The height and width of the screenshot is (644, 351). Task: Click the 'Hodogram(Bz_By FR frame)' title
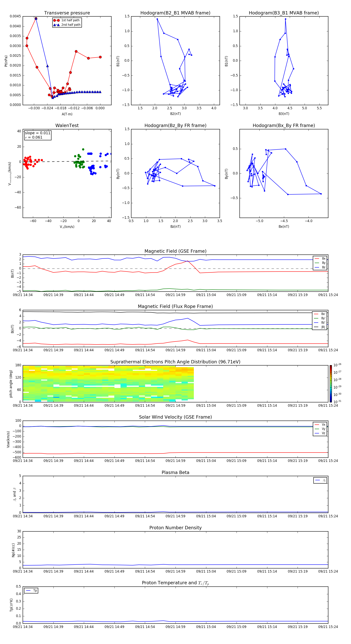click(x=175, y=125)
